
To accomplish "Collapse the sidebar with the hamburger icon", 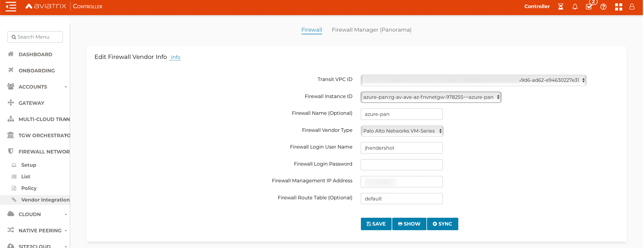I will pos(11,6).
